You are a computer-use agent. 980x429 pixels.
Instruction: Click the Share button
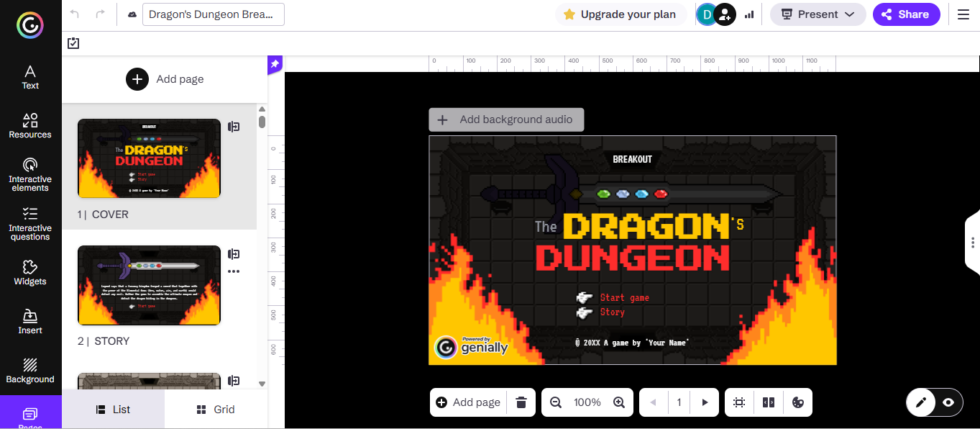[x=906, y=14]
